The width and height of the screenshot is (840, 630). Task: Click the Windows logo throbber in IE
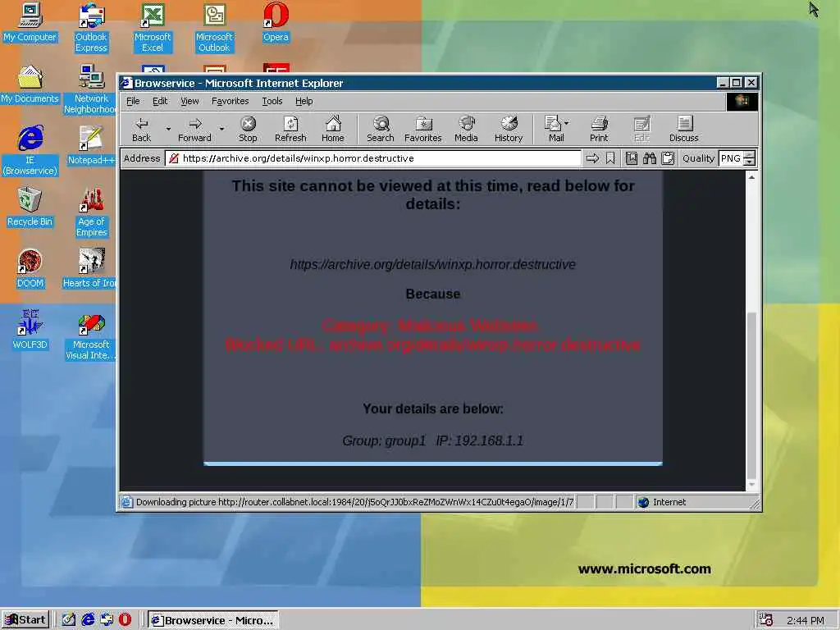point(742,101)
